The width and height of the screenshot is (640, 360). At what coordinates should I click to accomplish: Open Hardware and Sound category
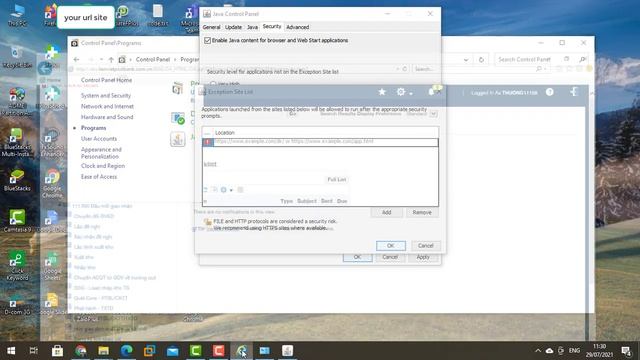[x=107, y=117]
